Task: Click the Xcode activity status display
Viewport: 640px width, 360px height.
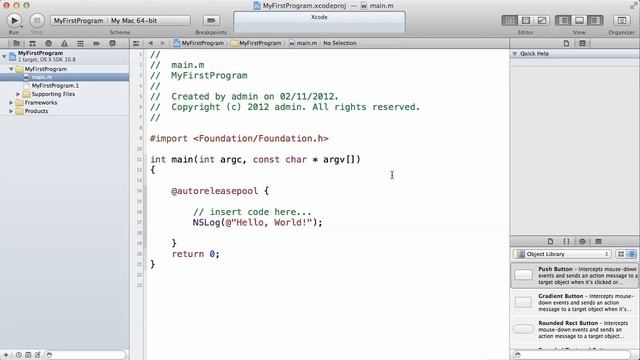Action: point(319,22)
